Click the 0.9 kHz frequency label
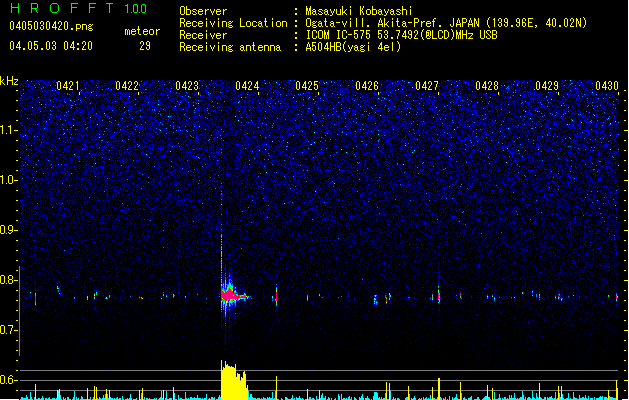The width and height of the screenshot is (629, 400). coord(9,230)
